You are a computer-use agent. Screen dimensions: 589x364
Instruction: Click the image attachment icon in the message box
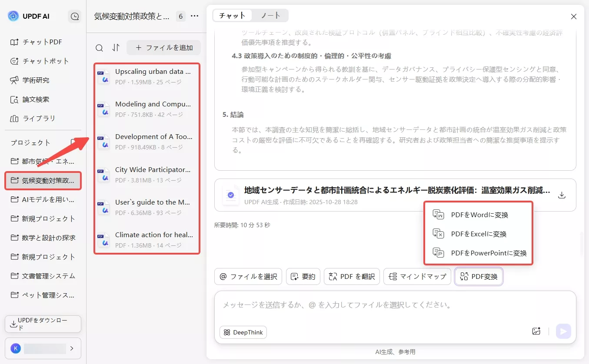(536, 331)
